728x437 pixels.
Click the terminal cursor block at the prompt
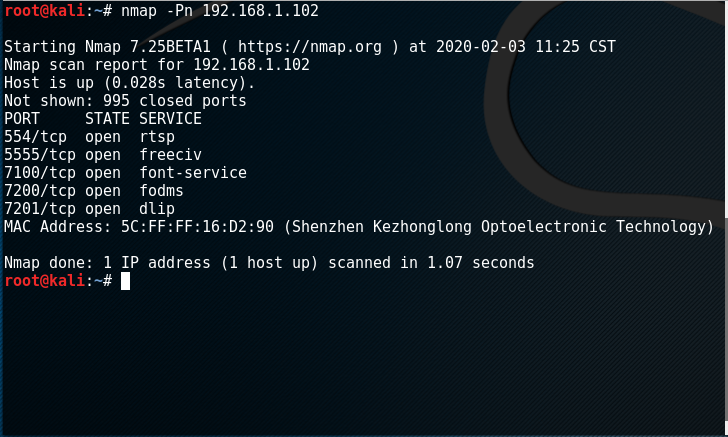pos(125,281)
